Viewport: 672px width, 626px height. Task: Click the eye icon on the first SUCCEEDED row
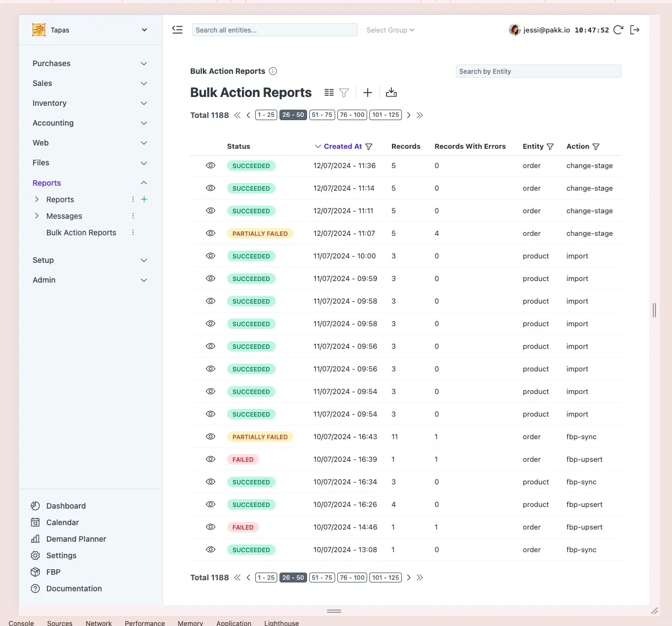click(211, 165)
